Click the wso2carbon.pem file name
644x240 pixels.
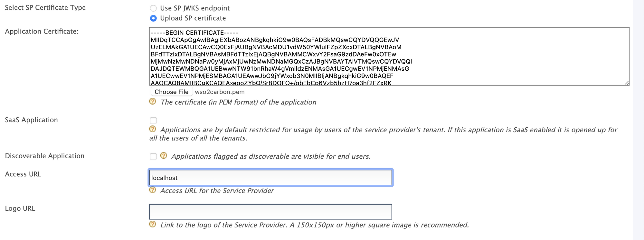pos(220,92)
